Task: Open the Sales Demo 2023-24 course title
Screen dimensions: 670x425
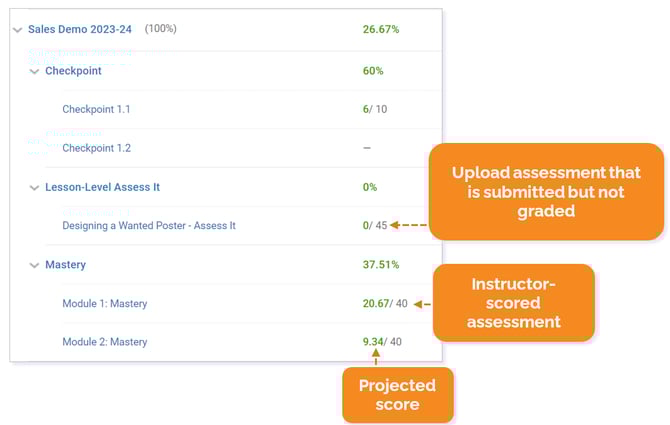Action: pos(81,30)
